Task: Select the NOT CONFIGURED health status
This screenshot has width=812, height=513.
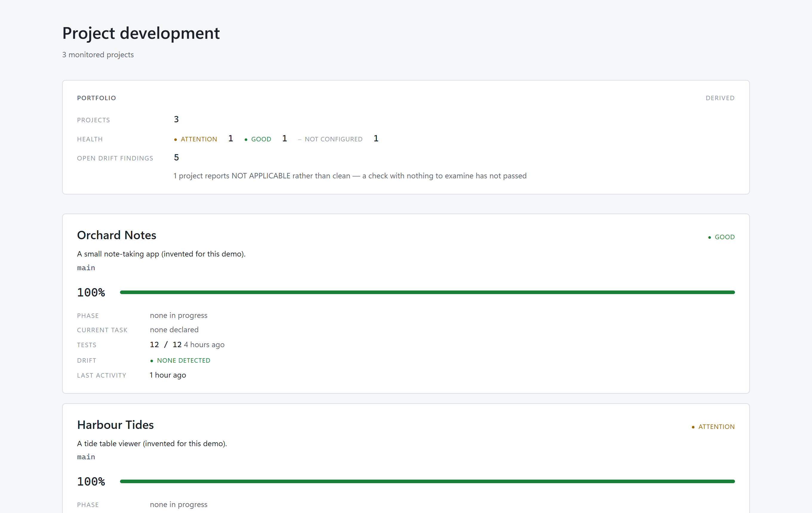Action: click(330, 139)
